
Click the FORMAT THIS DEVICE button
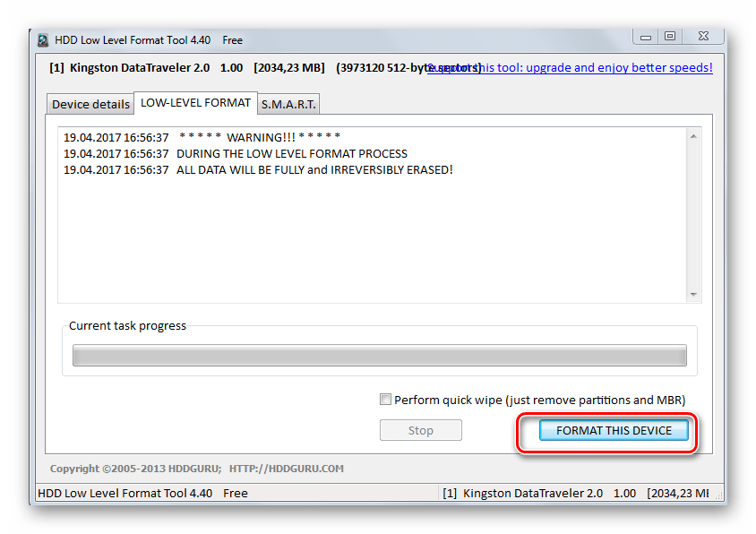coord(614,430)
